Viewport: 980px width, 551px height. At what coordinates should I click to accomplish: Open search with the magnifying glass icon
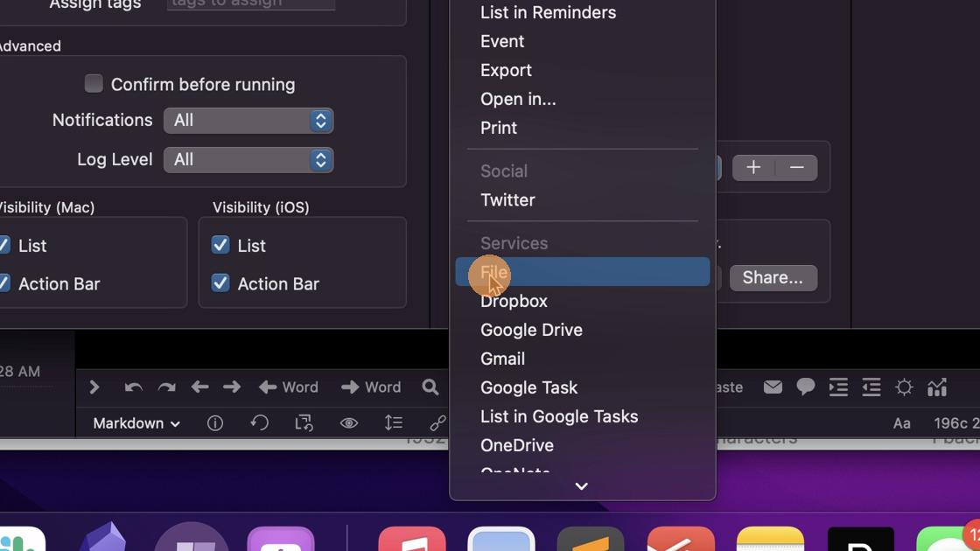coord(430,387)
